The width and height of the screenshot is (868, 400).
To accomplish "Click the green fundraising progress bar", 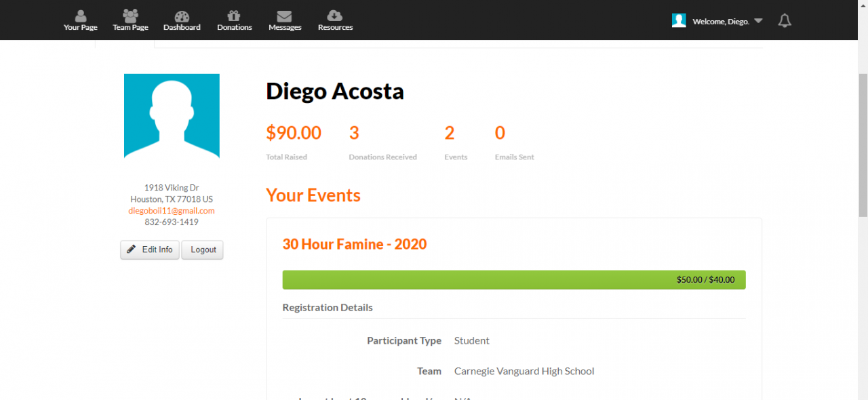I will coord(513,279).
